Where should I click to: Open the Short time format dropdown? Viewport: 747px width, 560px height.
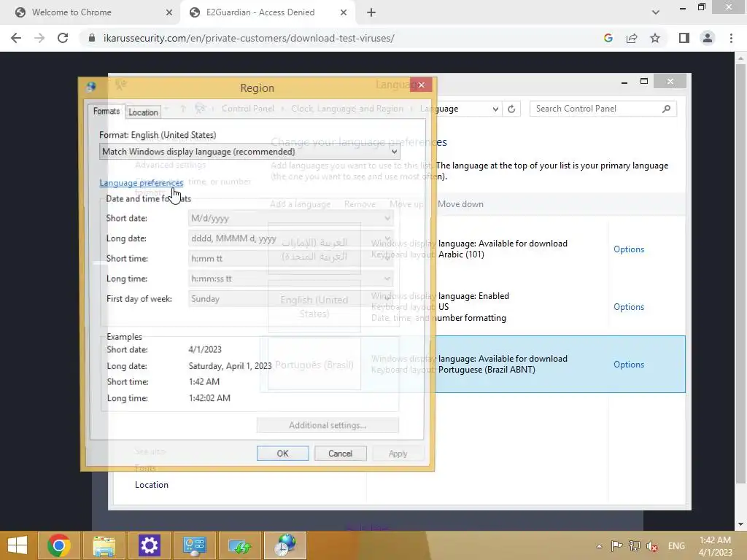(x=290, y=259)
